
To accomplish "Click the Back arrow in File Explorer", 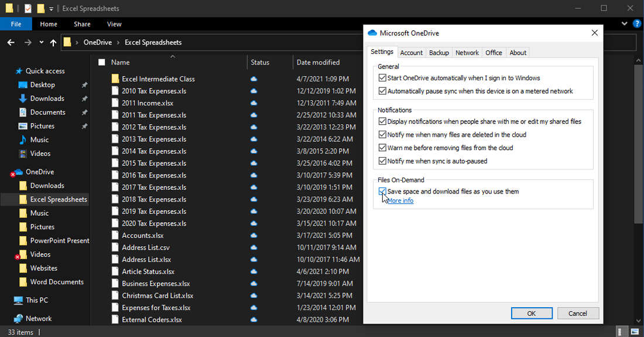I will (11, 42).
